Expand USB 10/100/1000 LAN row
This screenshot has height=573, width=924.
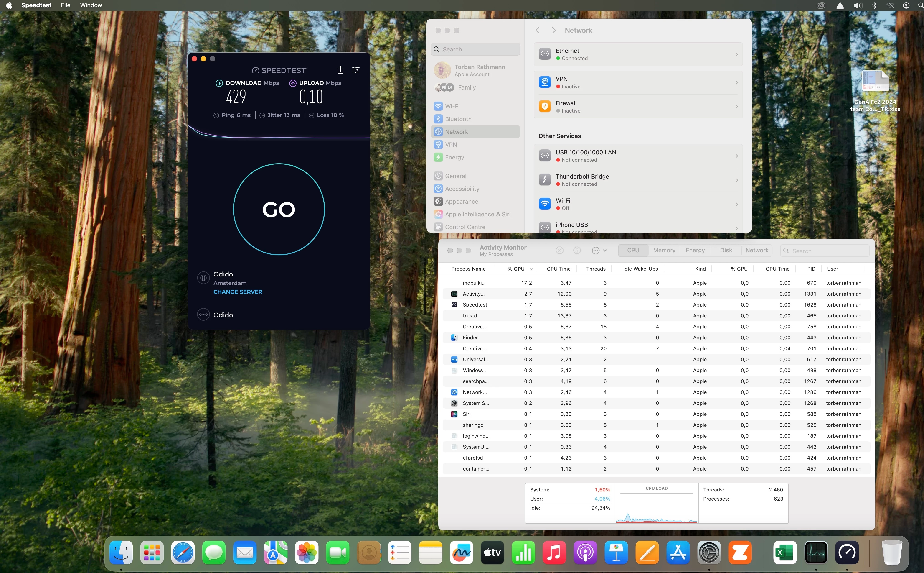click(638, 156)
